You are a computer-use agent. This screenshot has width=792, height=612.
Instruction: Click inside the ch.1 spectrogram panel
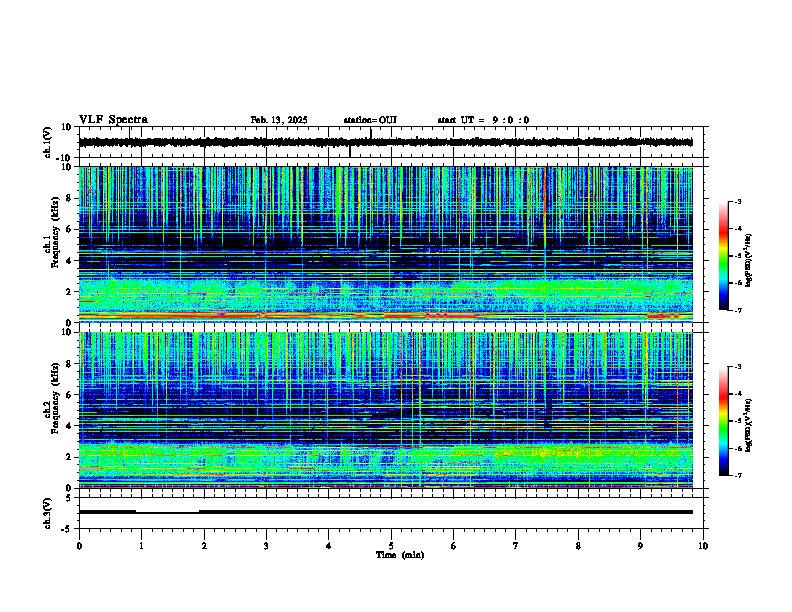(x=386, y=244)
